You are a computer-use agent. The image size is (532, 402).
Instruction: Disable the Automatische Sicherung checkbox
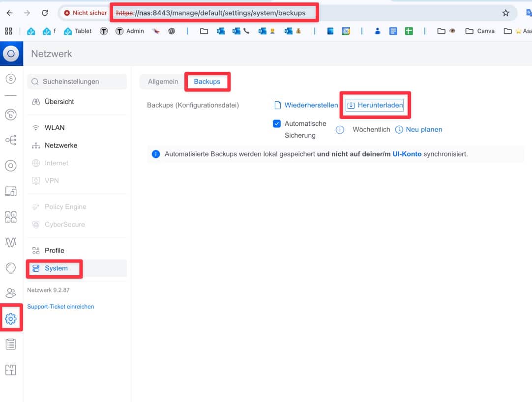[277, 124]
